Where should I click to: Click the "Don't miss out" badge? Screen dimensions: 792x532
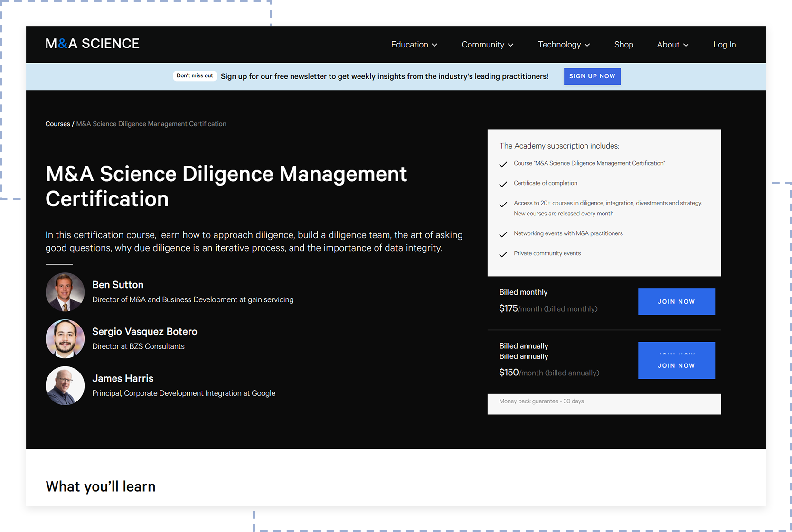[195, 75]
